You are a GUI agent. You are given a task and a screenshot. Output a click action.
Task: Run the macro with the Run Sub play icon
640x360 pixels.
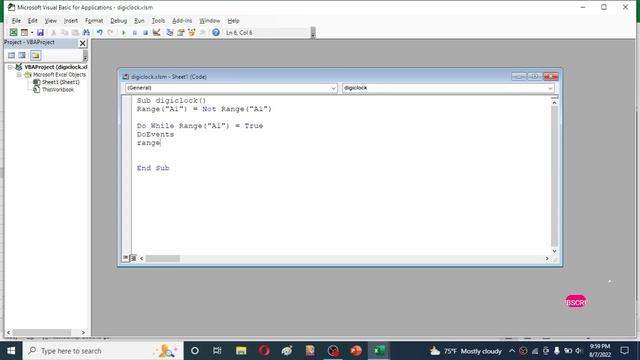tap(124, 33)
